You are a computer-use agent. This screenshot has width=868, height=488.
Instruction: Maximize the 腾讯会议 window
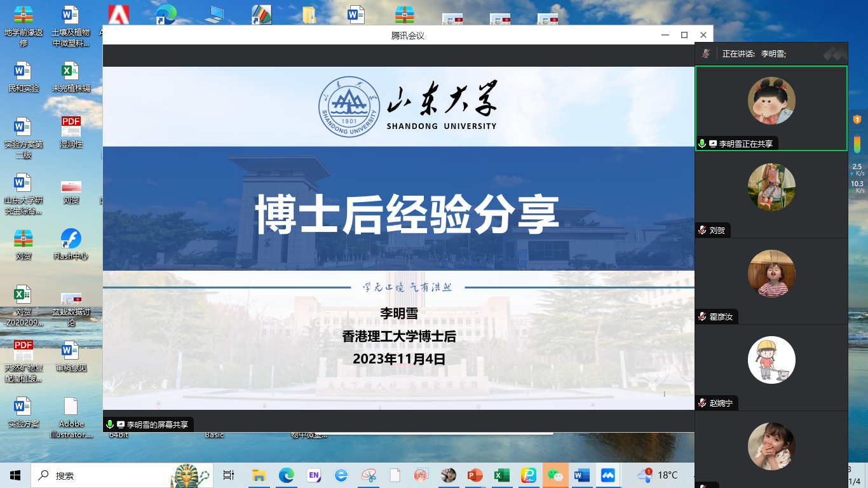684,35
